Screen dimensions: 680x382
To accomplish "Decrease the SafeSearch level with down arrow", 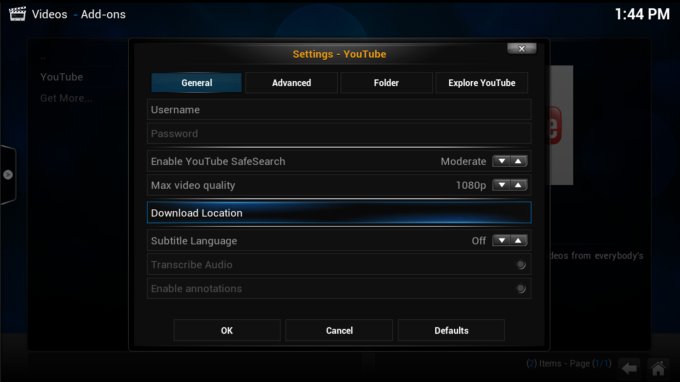I will pyautogui.click(x=501, y=161).
